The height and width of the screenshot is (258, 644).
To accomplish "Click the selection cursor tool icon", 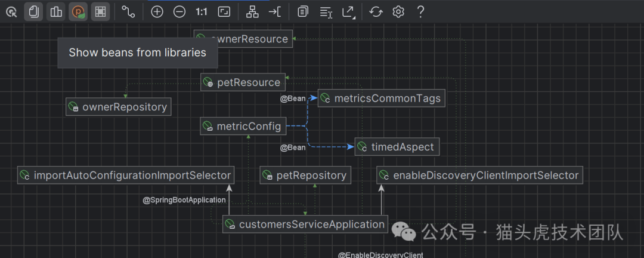I will coord(11,11).
